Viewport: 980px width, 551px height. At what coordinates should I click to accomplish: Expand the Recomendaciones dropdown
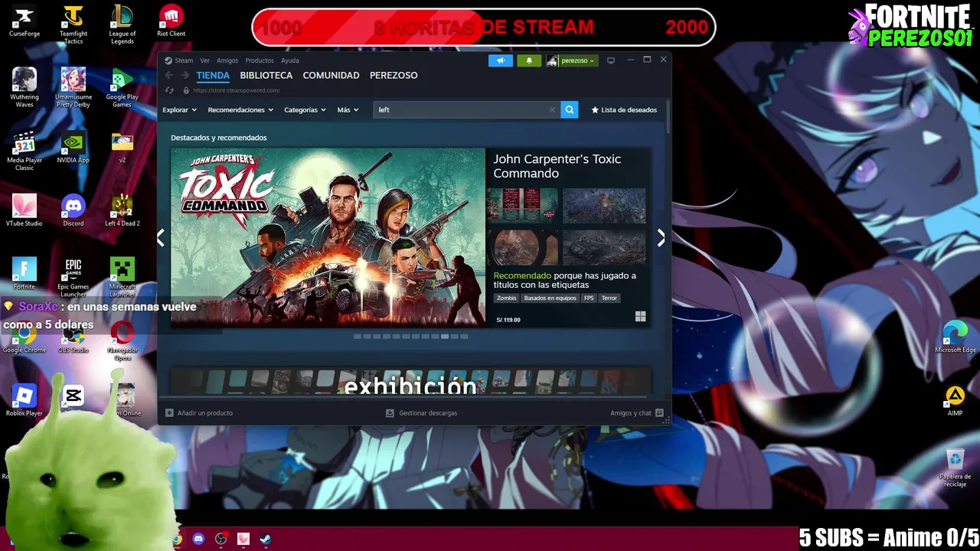(x=240, y=109)
